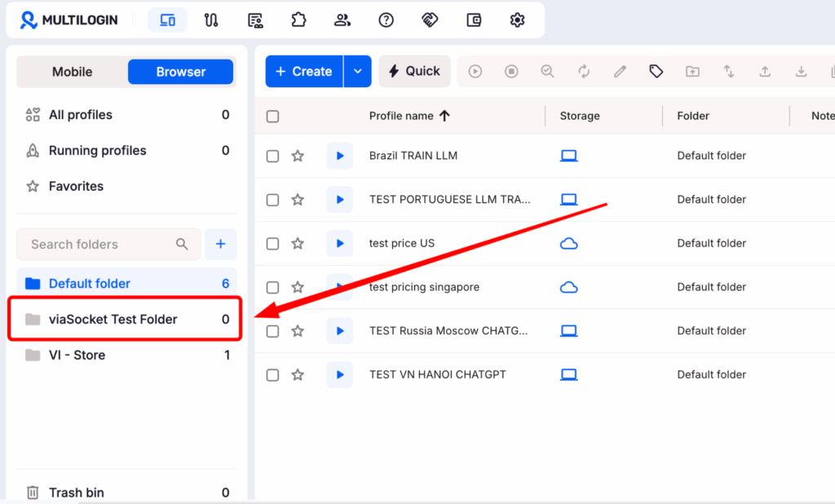Click the Folder column header
The height and width of the screenshot is (504, 835).
point(693,116)
